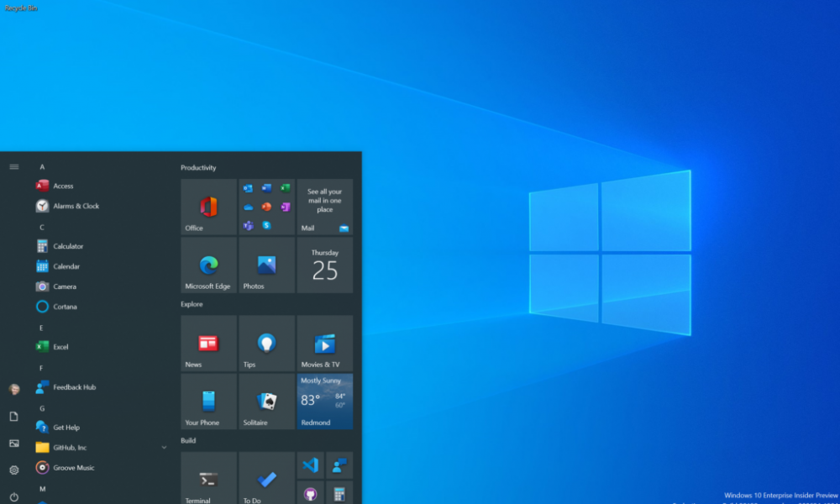Open Documents from the Start left rail
The height and width of the screenshot is (504, 840).
pyautogui.click(x=14, y=416)
